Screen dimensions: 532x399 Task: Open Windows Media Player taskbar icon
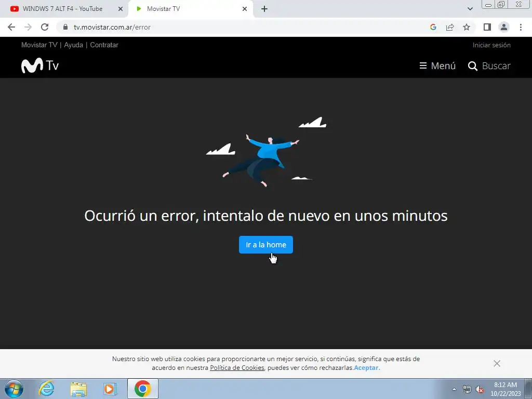pos(110,389)
